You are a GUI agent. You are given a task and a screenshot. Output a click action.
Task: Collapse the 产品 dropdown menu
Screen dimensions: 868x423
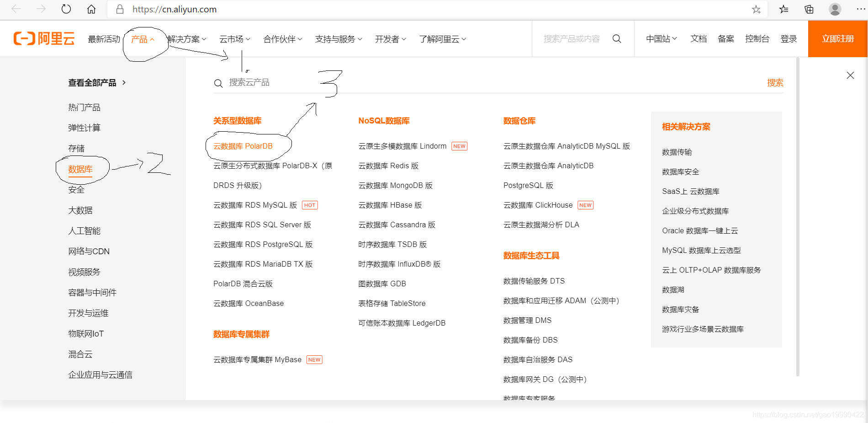coord(143,39)
